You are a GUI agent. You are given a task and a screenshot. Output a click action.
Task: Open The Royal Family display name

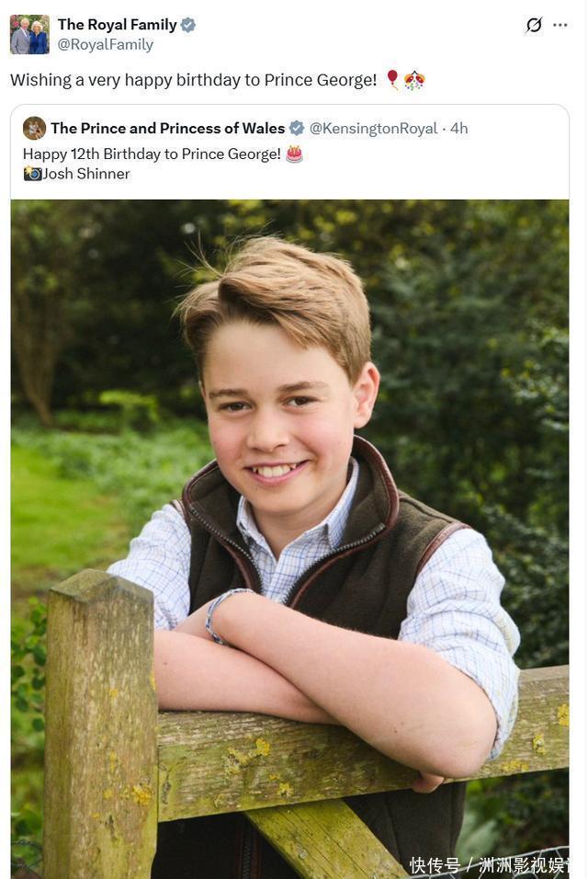coord(118,25)
